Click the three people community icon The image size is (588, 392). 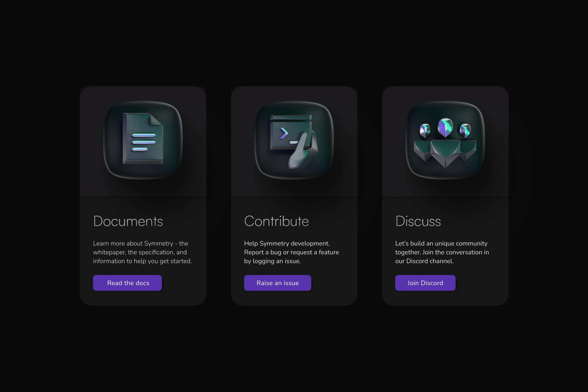[445, 143]
